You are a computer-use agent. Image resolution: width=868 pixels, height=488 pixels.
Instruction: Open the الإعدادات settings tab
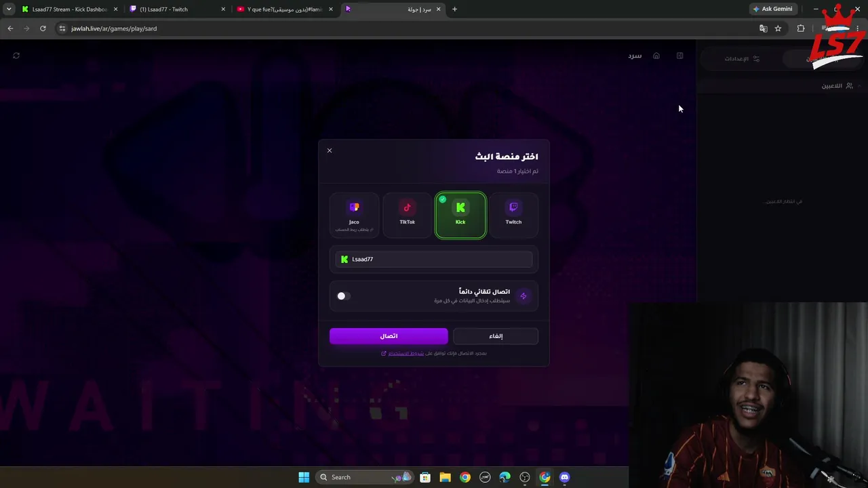tap(742, 59)
